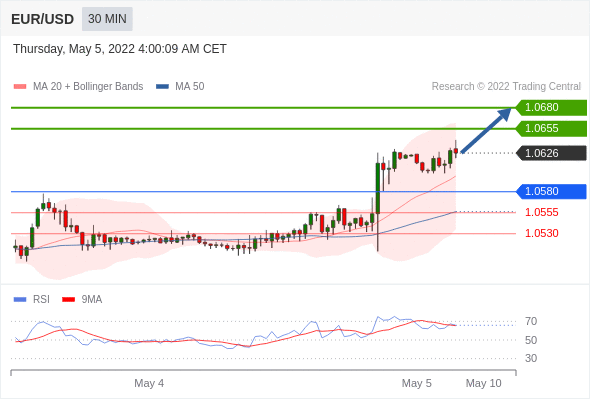This screenshot has height=400, width=590.
Task: Click the RSI 70 level label
Action: pyautogui.click(x=531, y=322)
